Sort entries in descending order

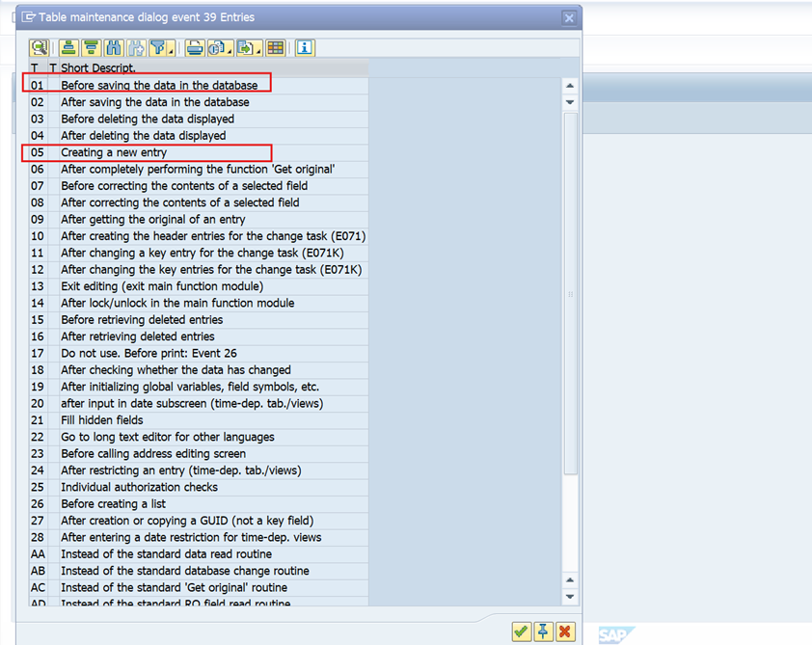point(91,47)
